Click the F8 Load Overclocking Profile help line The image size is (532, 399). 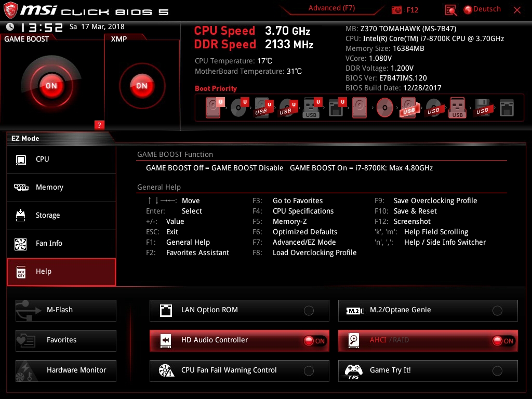[x=304, y=253]
